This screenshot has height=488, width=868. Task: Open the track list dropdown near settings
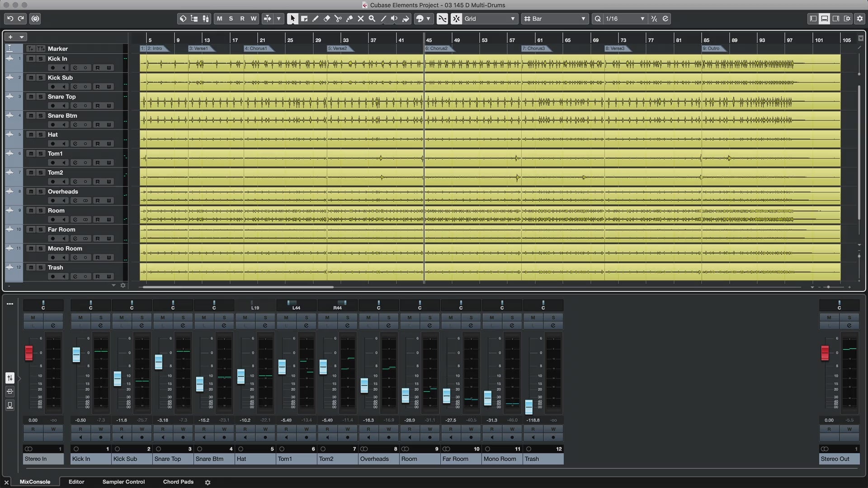[113, 286]
